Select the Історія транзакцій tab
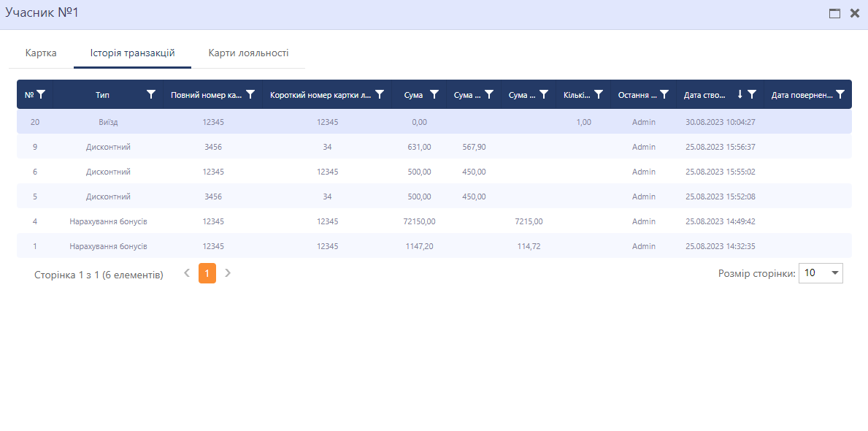Image resolution: width=868 pixels, height=431 pixels. click(x=132, y=53)
